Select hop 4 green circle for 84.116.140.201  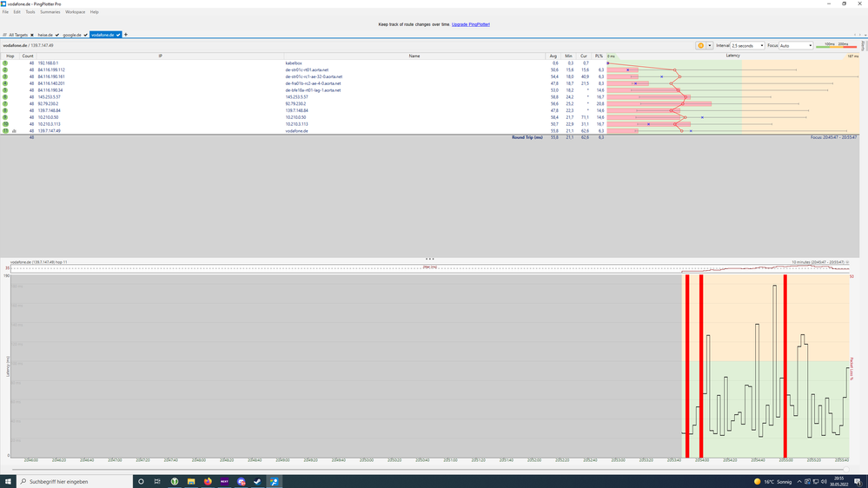pos(5,83)
